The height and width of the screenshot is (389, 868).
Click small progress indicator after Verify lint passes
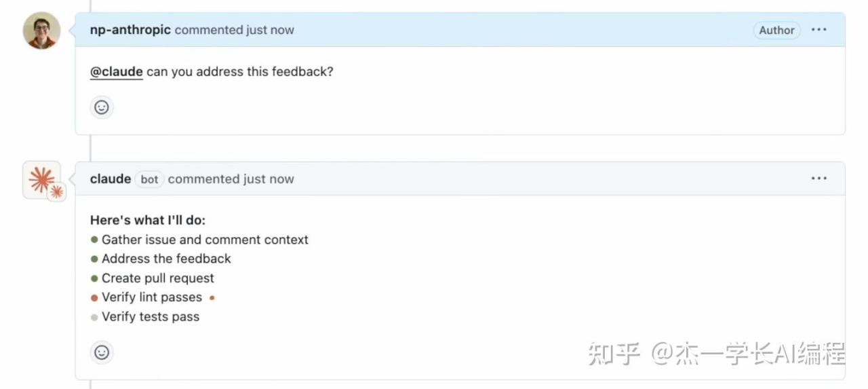point(212,297)
